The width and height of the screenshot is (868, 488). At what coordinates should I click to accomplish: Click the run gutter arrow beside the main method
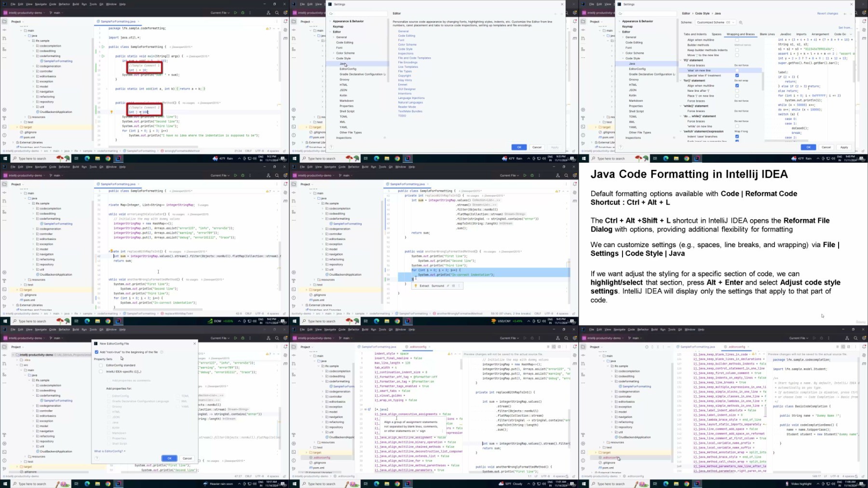[103, 56]
